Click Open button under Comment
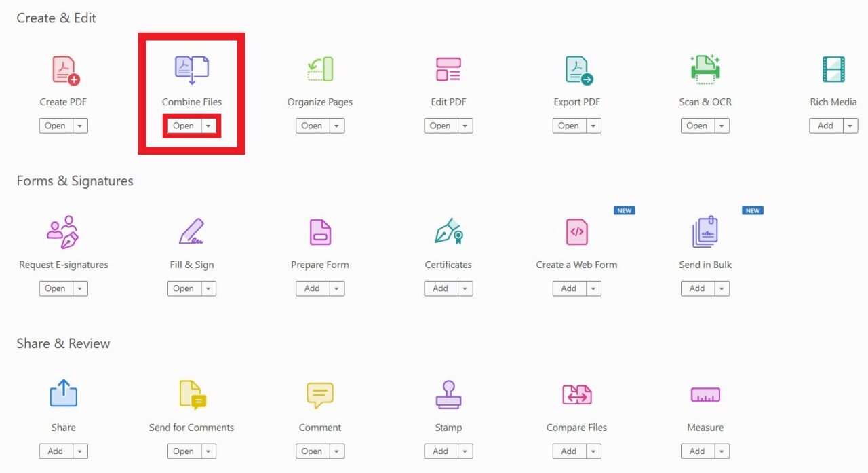The height and width of the screenshot is (473, 868). point(312,451)
